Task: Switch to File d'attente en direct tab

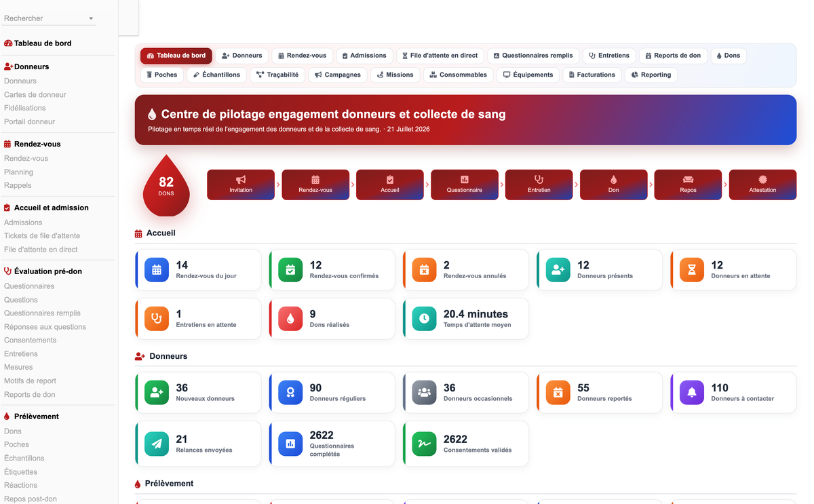Action: (x=440, y=56)
